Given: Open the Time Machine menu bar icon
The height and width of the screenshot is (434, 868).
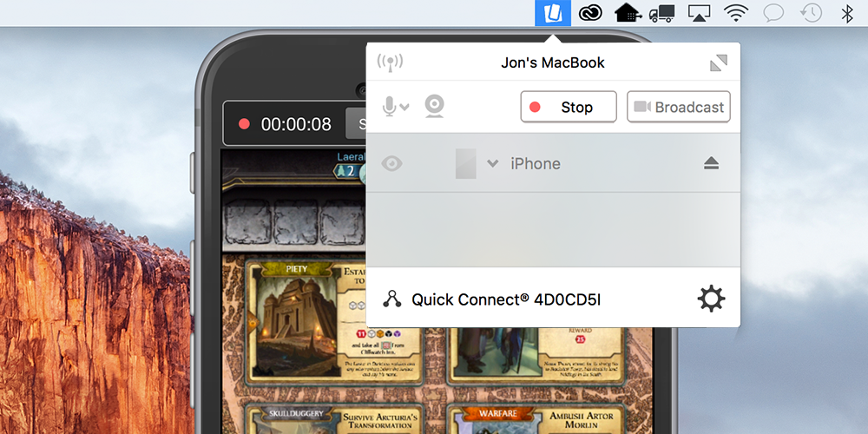Looking at the screenshot, I should coord(811,13).
